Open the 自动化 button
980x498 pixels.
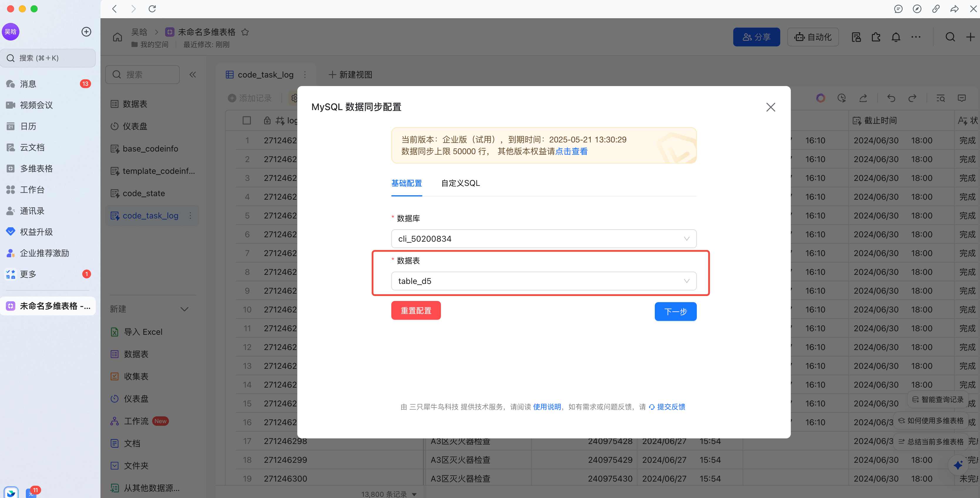813,37
